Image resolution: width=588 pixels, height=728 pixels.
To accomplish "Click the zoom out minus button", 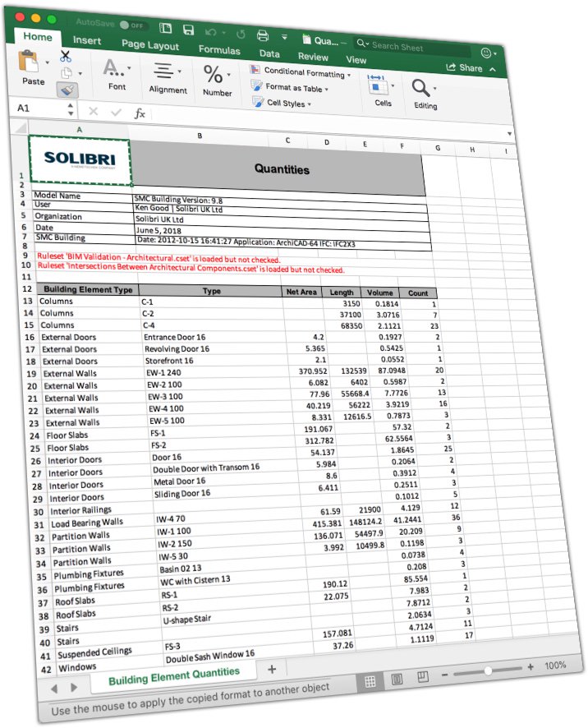I will (x=444, y=674).
